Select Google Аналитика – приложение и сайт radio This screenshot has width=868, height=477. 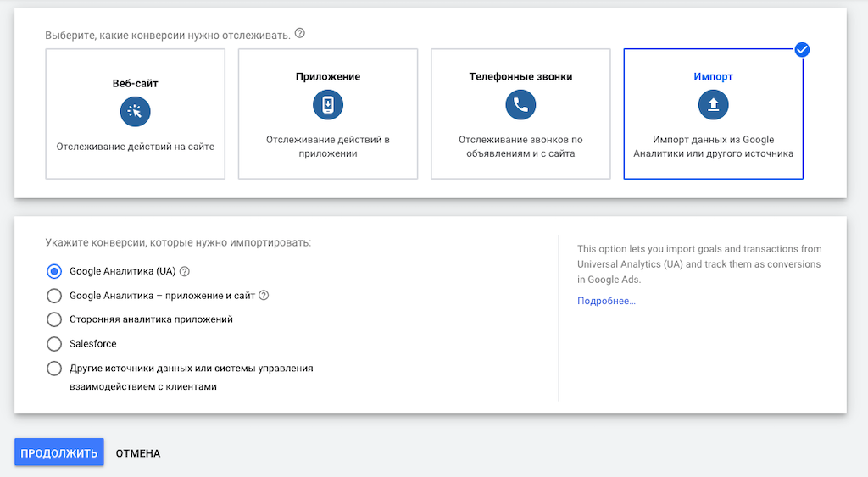point(53,296)
